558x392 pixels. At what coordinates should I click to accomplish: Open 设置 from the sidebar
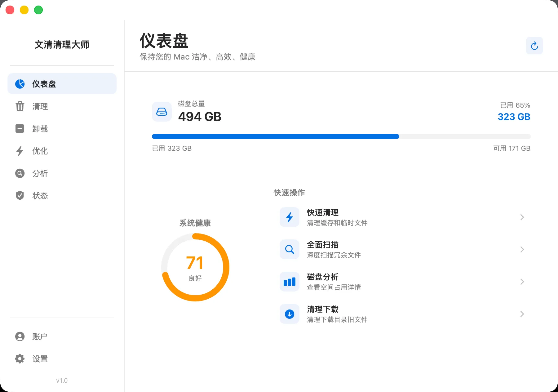point(62,359)
